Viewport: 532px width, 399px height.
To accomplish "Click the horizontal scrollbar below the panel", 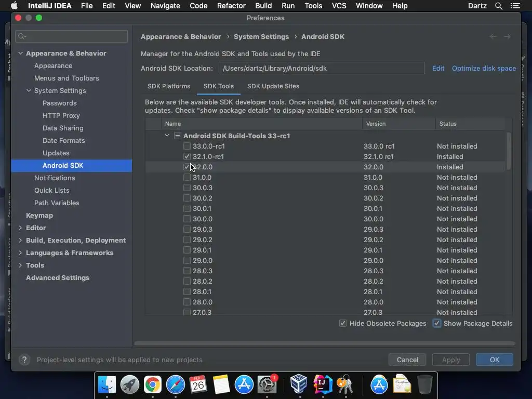I will point(324,343).
